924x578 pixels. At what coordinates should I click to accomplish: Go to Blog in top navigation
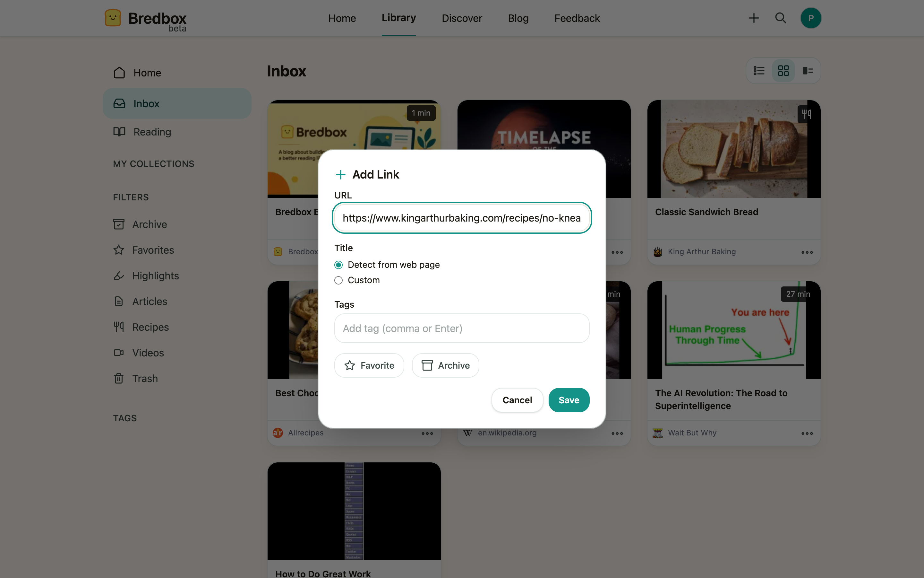[518, 18]
